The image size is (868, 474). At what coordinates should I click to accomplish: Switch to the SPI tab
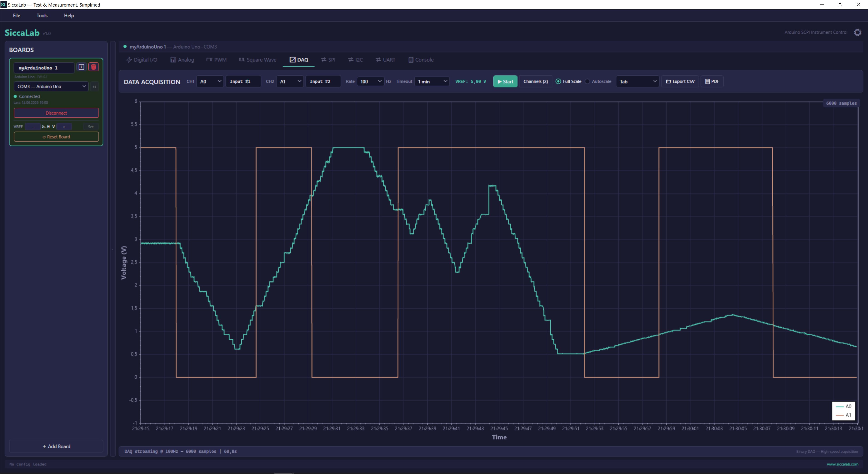point(328,60)
